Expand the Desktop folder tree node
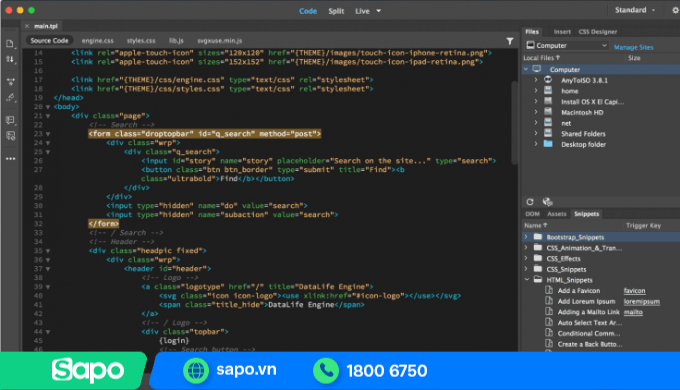Screen dimensions: 680x390 pos(536,144)
